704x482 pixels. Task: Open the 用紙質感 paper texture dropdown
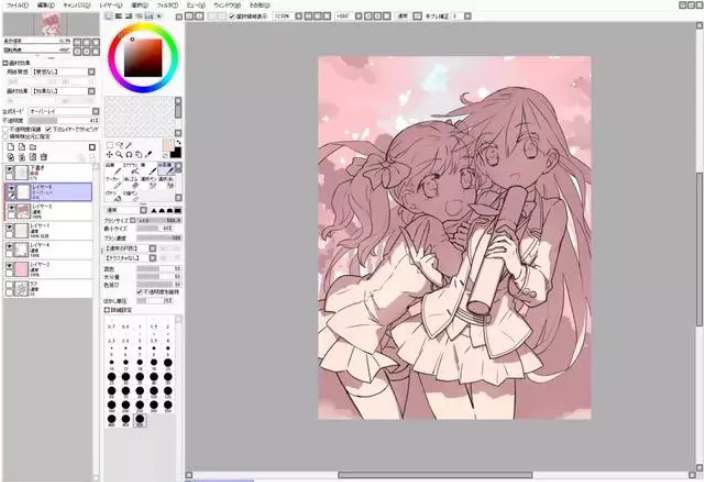(92, 72)
